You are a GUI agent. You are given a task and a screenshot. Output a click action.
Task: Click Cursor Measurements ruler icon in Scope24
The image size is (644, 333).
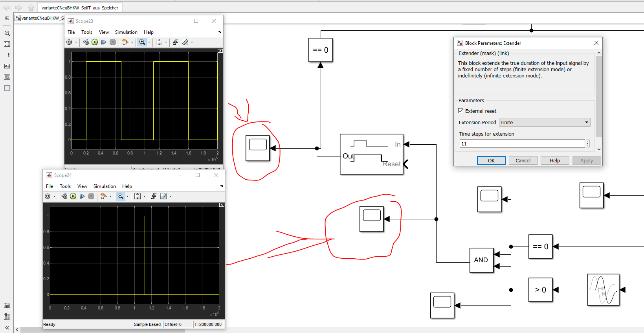[163, 196]
